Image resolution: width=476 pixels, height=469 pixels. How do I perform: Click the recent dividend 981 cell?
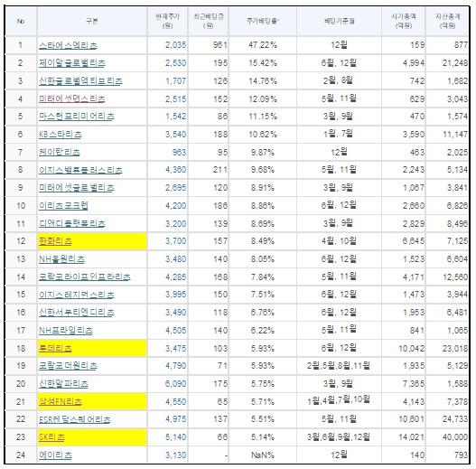point(209,45)
